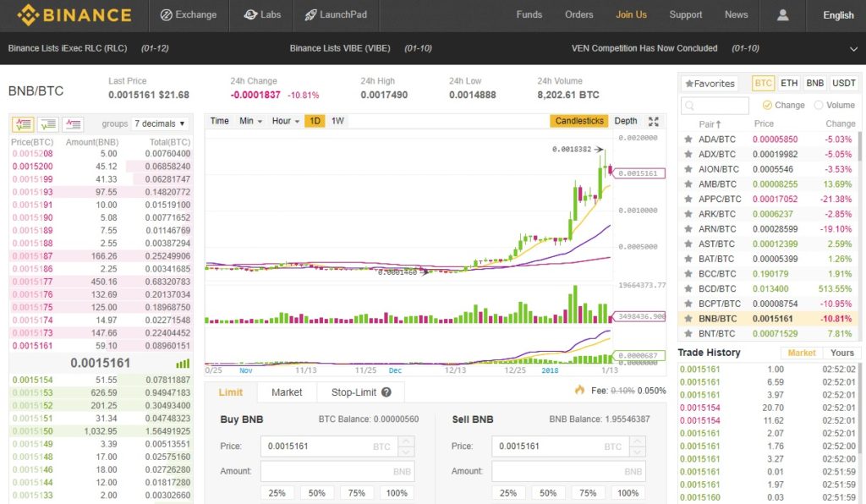Switch to the ETH market tab
The height and width of the screenshot is (504, 866).
[x=789, y=84]
